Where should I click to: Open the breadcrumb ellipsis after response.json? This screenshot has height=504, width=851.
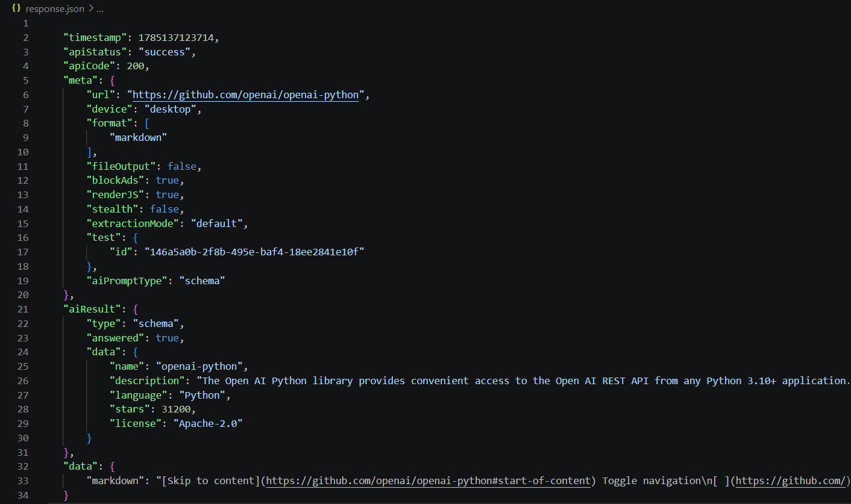[x=100, y=9]
